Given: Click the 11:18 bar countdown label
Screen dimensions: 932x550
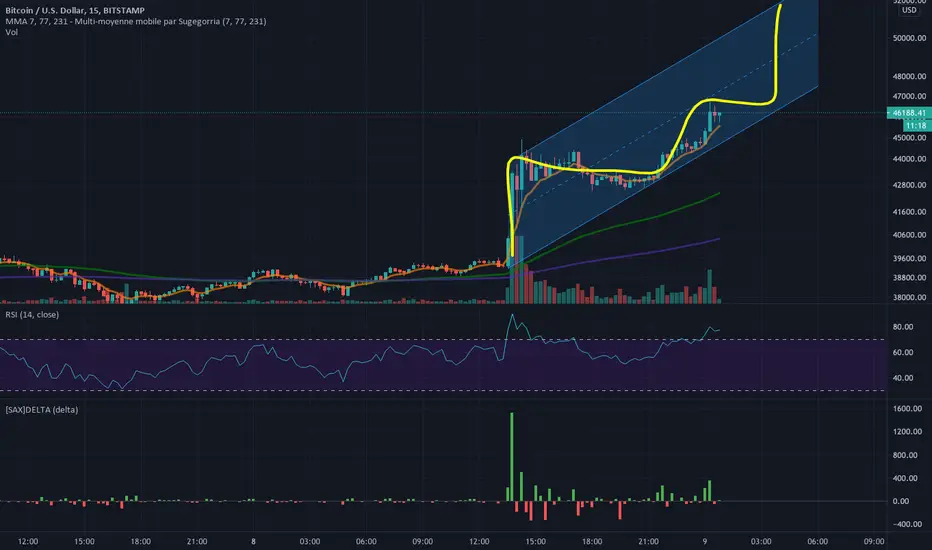Looking at the screenshot, I should click(x=916, y=125).
